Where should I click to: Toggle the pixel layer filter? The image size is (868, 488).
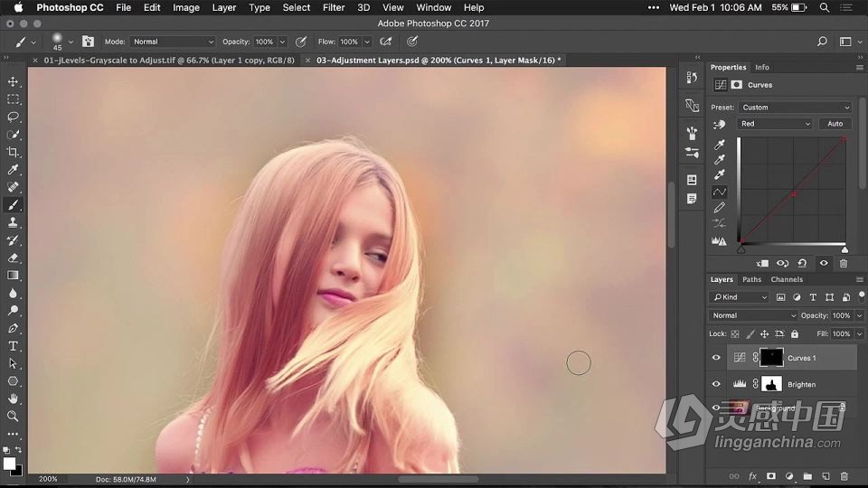pos(780,297)
